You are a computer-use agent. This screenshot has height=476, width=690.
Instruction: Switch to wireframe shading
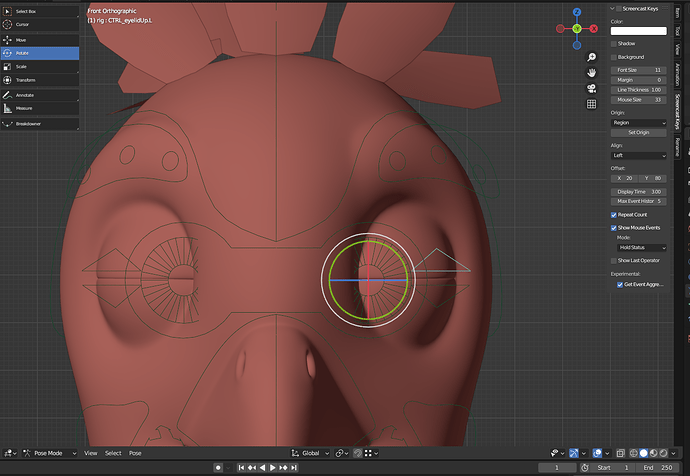click(634, 453)
